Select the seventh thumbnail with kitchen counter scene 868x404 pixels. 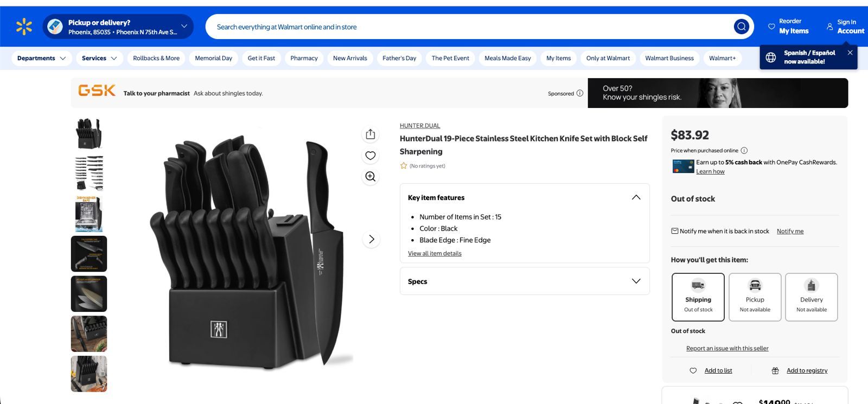point(89,374)
